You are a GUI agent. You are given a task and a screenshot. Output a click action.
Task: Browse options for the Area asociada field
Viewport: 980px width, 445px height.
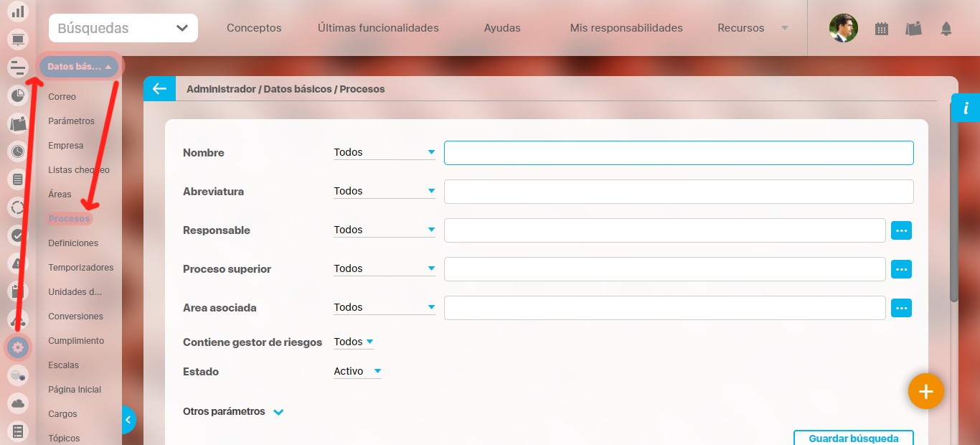point(901,308)
